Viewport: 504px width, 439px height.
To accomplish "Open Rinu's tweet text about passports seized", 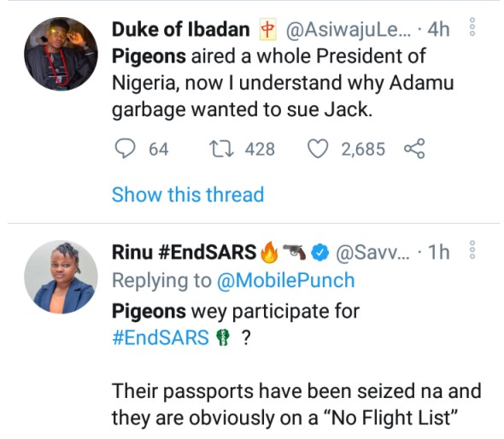I will [x=296, y=405].
